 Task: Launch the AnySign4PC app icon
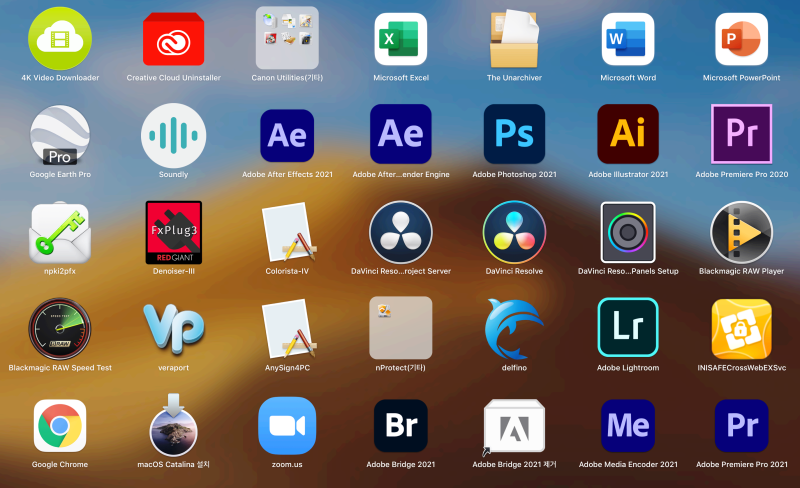point(288,329)
